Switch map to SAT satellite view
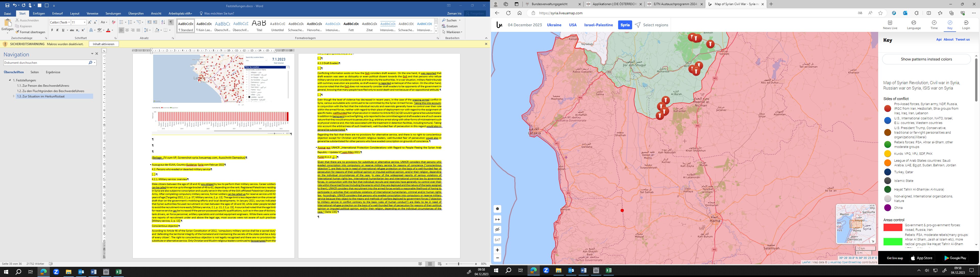Image resolution: width=980 pixels, height=277 pixels. tap(497, 240)
